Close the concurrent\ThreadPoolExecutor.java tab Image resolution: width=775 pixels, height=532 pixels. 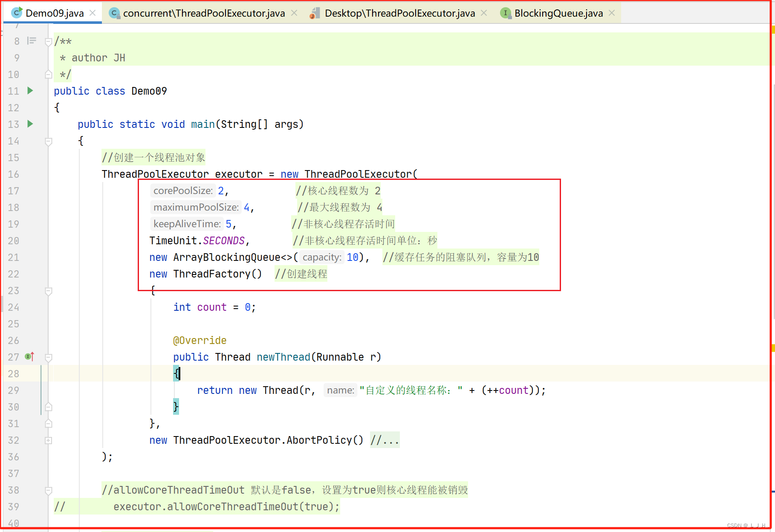tap(294, 13)
